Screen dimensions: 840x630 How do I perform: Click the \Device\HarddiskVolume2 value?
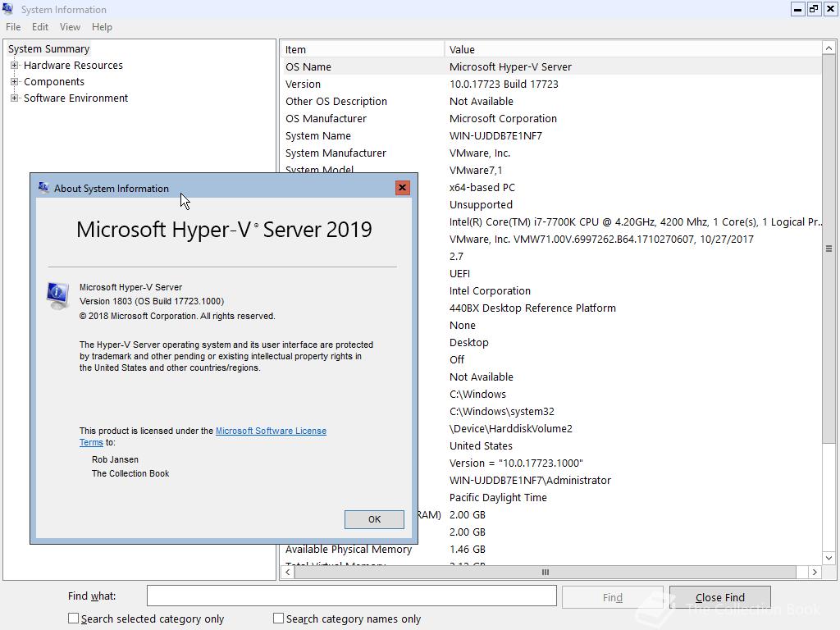[x=511, y=428]
